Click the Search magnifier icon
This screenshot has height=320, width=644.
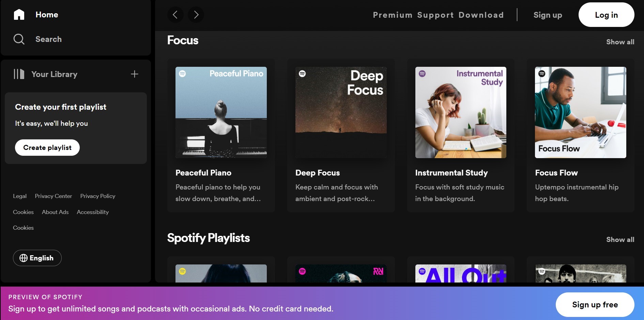19,39
